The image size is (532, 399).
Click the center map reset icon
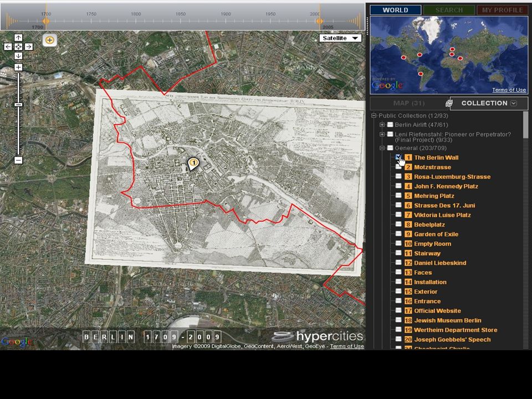coord(18,47)
